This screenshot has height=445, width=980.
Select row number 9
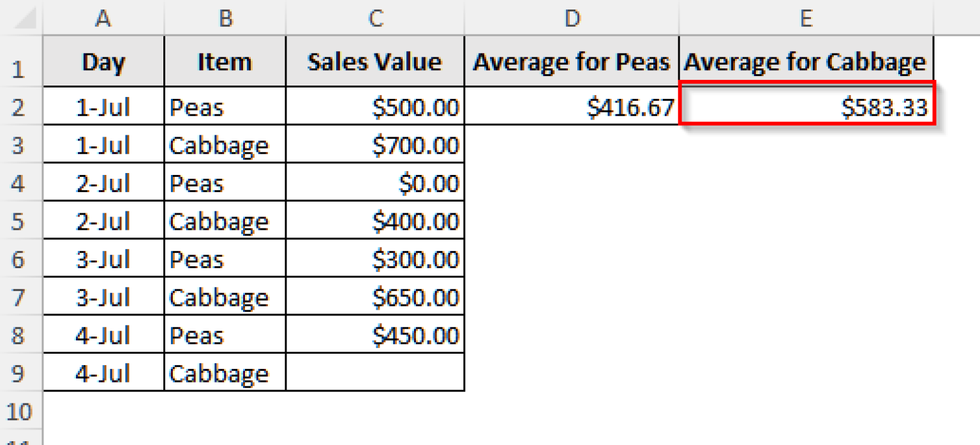point(21,373)
